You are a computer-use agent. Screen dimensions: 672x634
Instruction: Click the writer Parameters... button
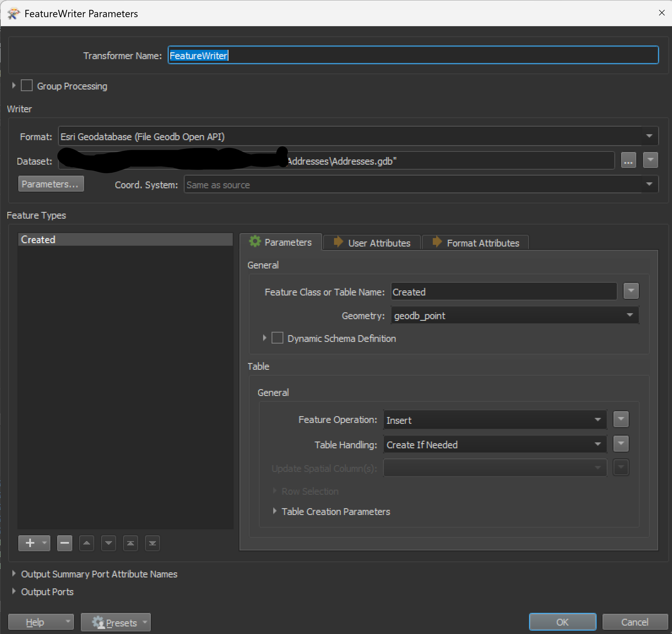pos(51,184)
